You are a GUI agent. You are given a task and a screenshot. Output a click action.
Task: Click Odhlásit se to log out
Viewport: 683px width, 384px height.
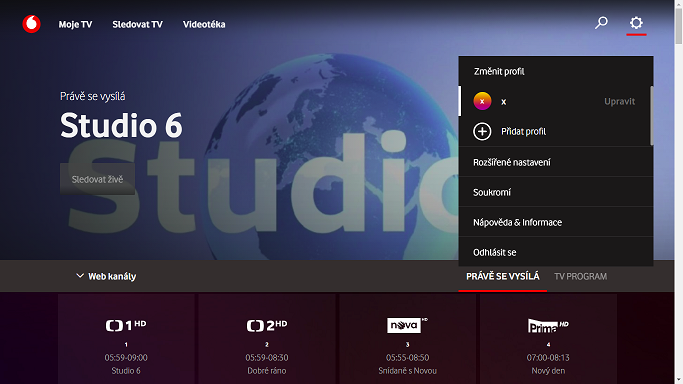pyautogui.click(x=556, y=252)
